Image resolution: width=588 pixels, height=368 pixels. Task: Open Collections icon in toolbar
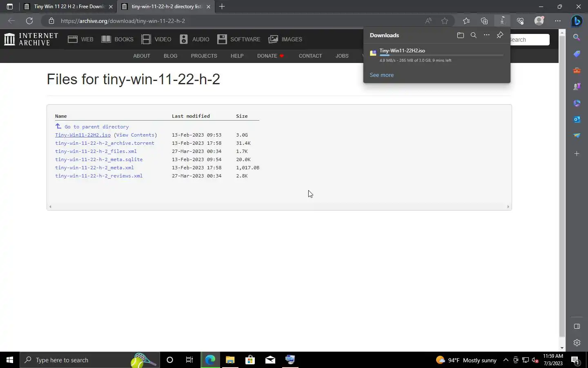tap(484, 21)
